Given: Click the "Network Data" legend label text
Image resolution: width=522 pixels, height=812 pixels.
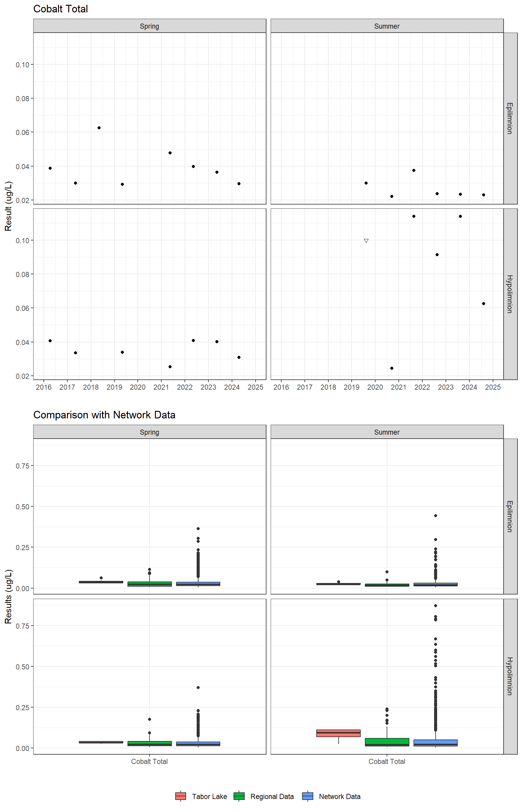Looking at the screenshot, I should (339, 796).
